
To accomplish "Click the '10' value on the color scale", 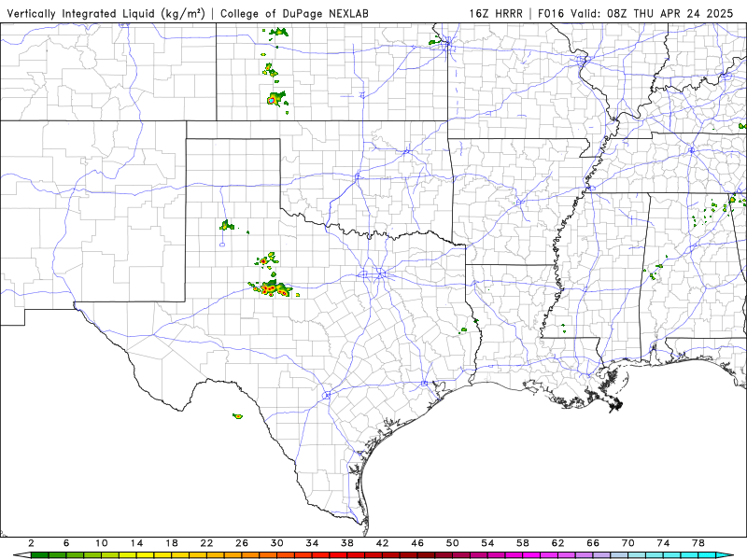I will 102,543.
